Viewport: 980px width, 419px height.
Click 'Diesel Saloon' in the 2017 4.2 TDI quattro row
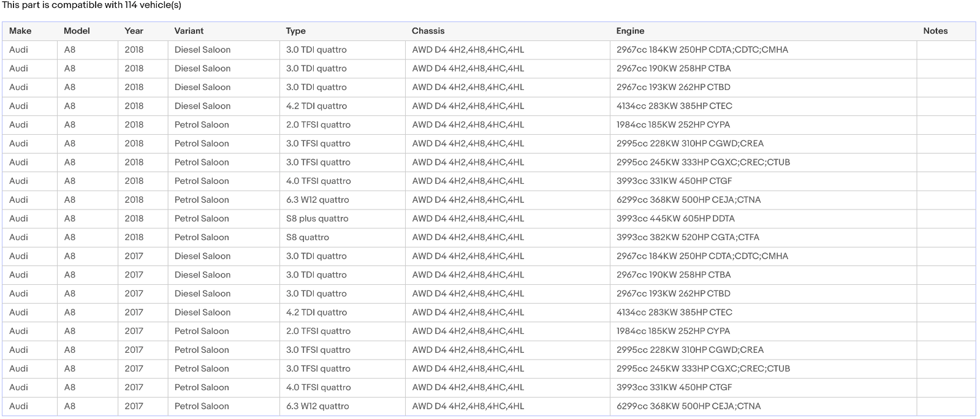202,312
